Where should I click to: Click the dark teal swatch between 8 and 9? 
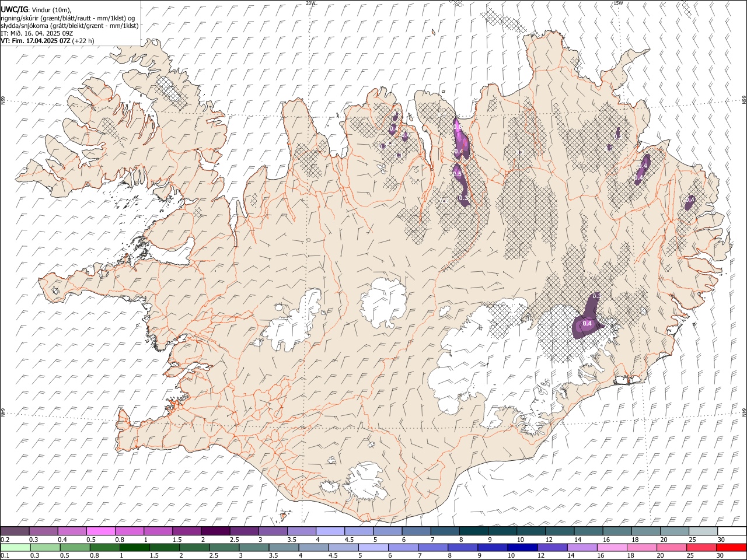click(x=474, y=531)
